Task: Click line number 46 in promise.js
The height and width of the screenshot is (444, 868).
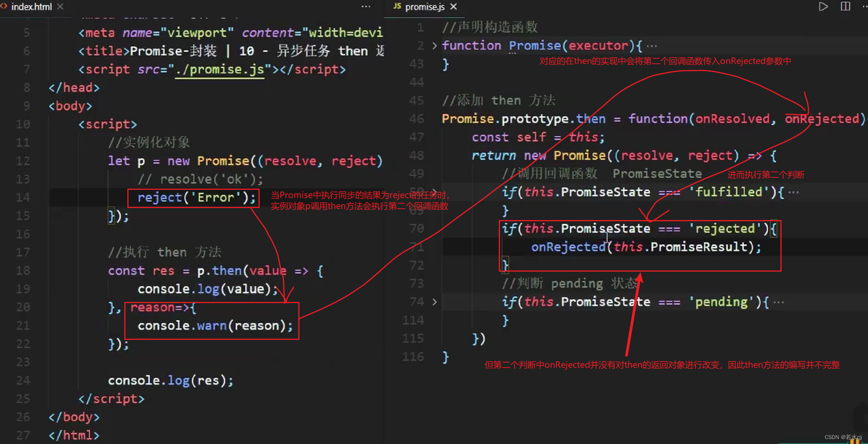Action: coord(417,119)
